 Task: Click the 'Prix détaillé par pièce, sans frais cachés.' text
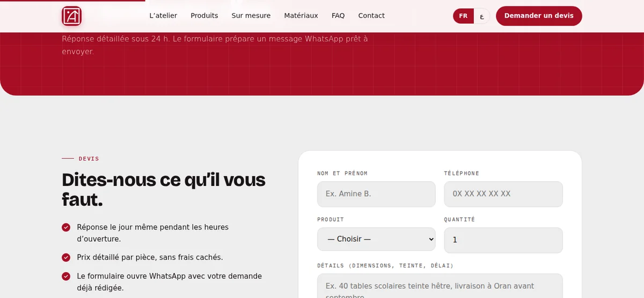click(150, 257)
